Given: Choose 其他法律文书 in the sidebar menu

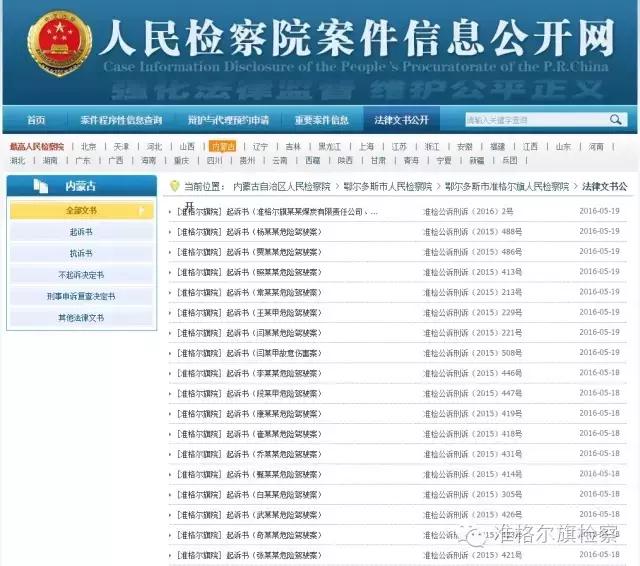Looking at the screenshot, I should point(82,317).
